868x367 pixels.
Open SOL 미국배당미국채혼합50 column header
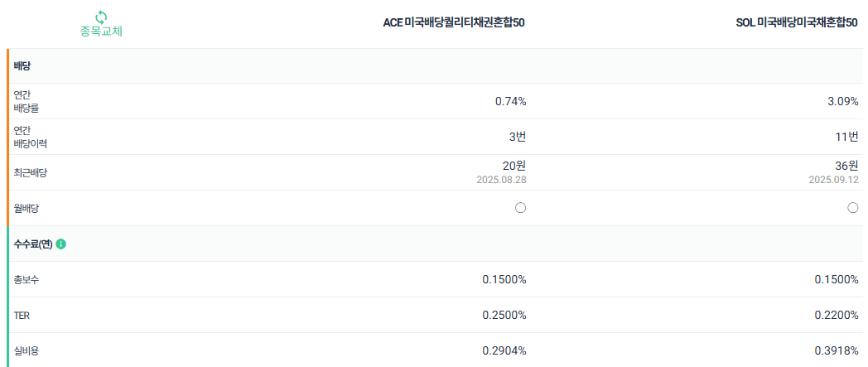[797, 22]
